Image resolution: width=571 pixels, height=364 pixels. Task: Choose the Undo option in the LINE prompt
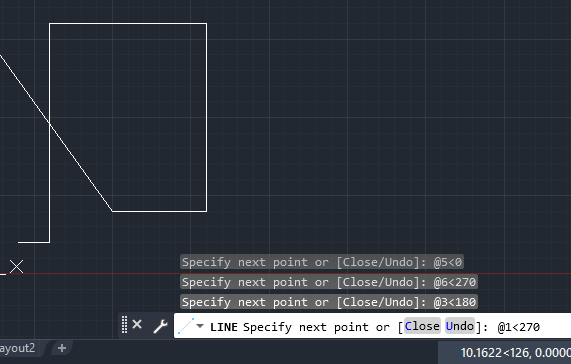click(460, 326)
